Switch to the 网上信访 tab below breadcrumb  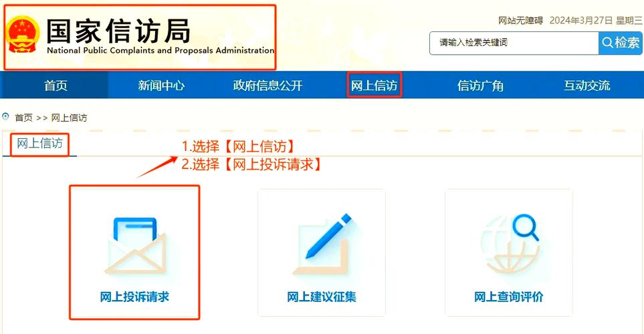pos(40,144)
